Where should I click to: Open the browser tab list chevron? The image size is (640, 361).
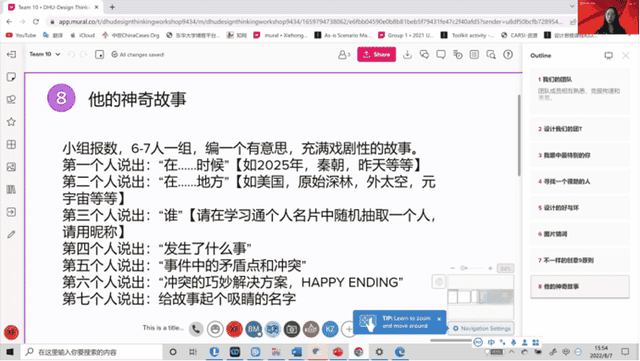click(572, 6)
